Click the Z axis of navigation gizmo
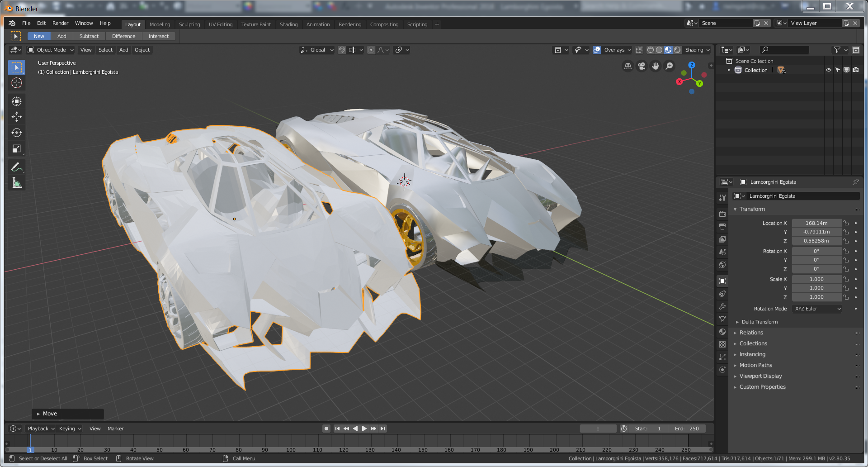The height and width of the screenshot is (467, 868). (692, 65)
